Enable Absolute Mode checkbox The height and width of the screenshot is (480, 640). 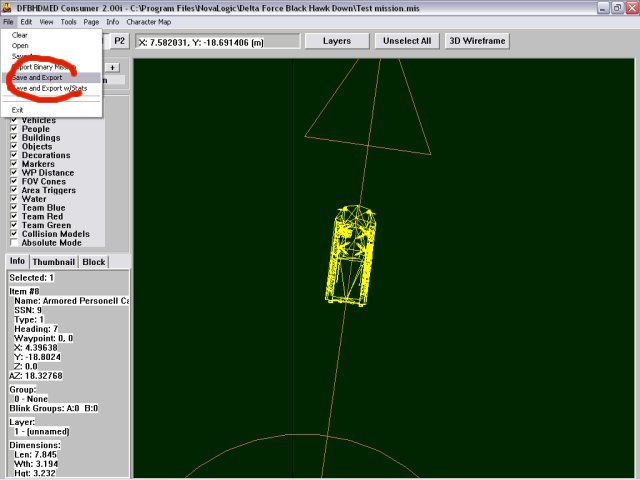(x=14, y=243)
